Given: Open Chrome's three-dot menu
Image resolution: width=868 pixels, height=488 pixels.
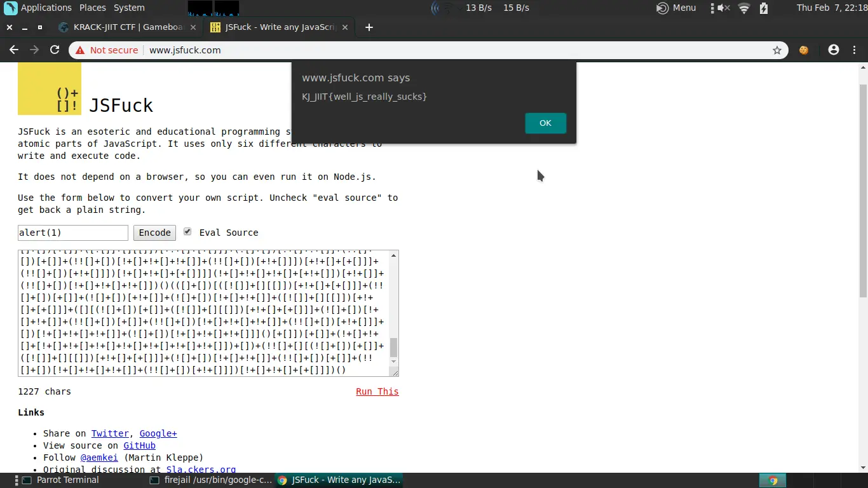Looking at the screenshot, I should coord(854,50).
